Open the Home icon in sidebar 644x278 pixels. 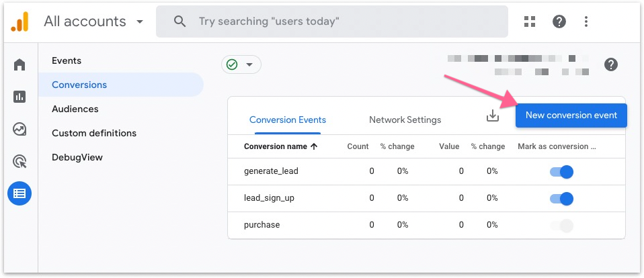pos(19,65)
